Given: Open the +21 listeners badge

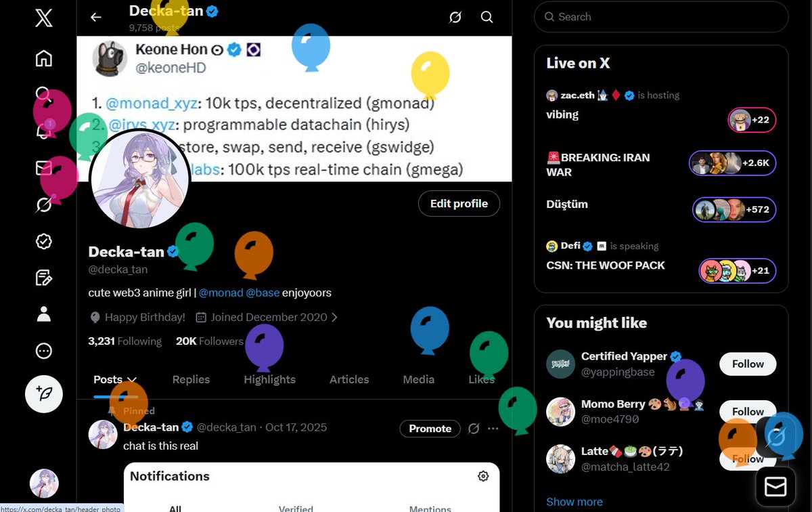Looking at the screenshot, I should point(737,271).
